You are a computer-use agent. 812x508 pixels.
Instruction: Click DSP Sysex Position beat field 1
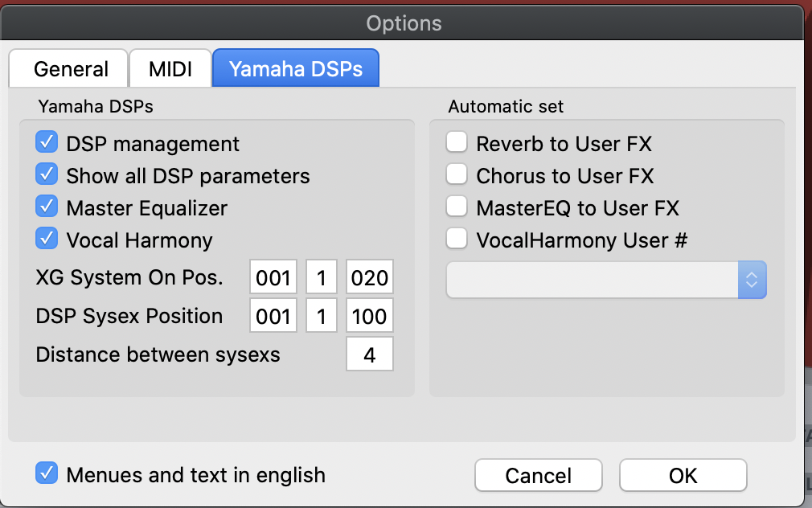tap(322, 315)
